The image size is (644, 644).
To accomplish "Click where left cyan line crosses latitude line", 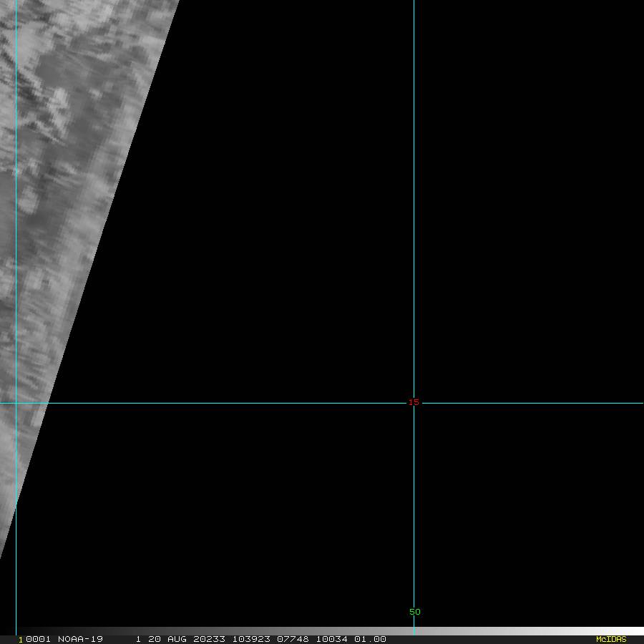I will point(16,403).
